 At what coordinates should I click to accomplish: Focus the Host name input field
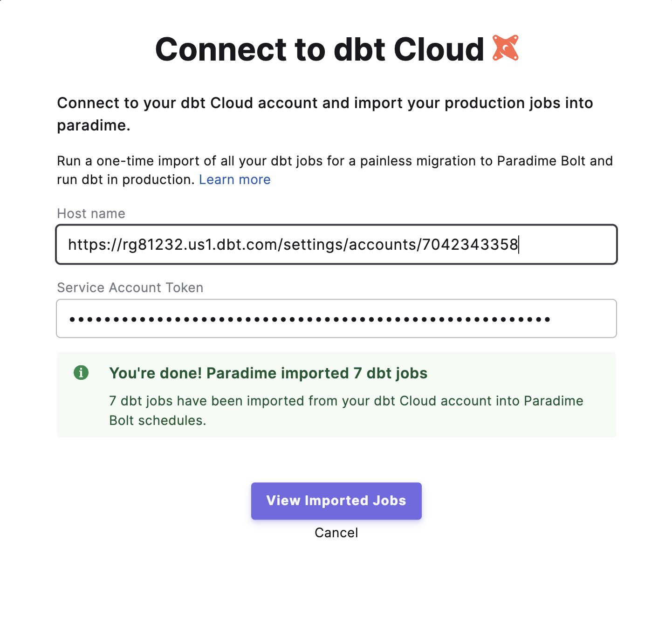coord(336,245)
